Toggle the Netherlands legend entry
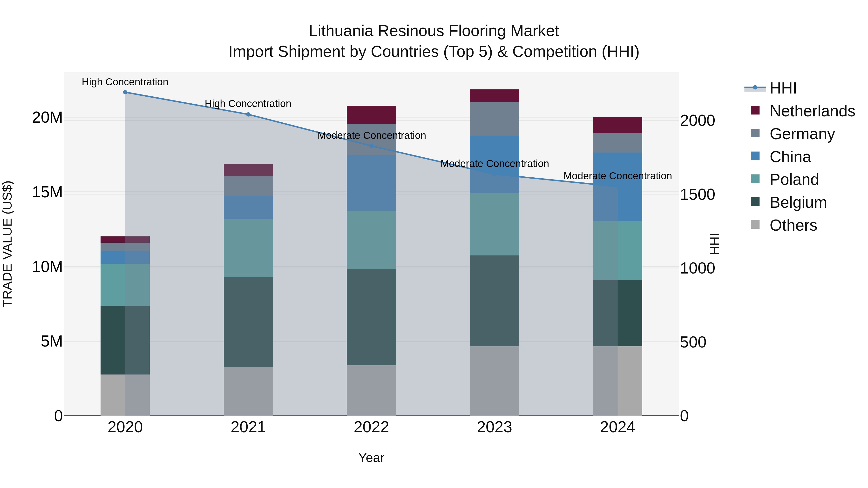The image size is (868, 488). pos(803,111)
